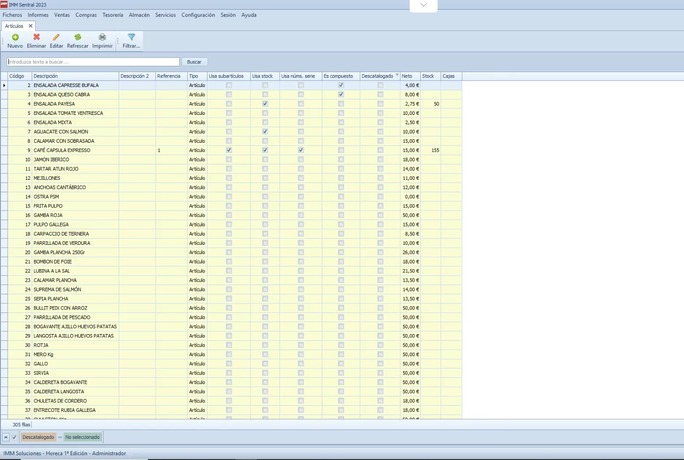Open the Filtrar funnel tool

pos(131,38)
